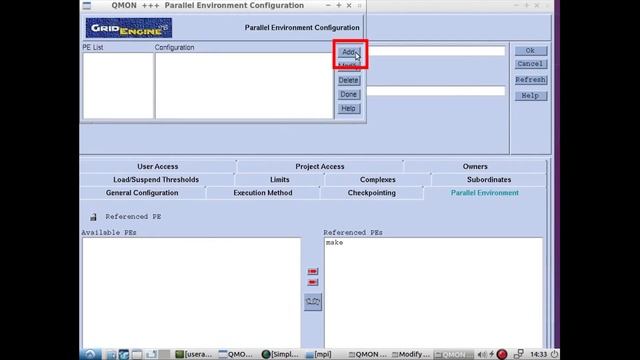
Task: Open window menu icon in QMON title bar
Action: [87, 6]
